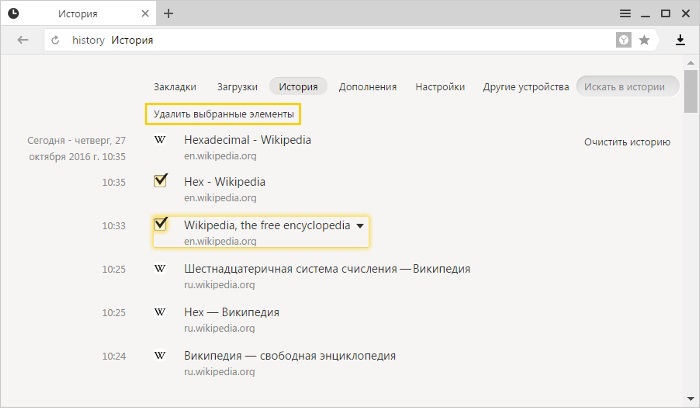Click the downloads arrow icon in toolbar
700x408 pixels.
click(x=680, y=40)
